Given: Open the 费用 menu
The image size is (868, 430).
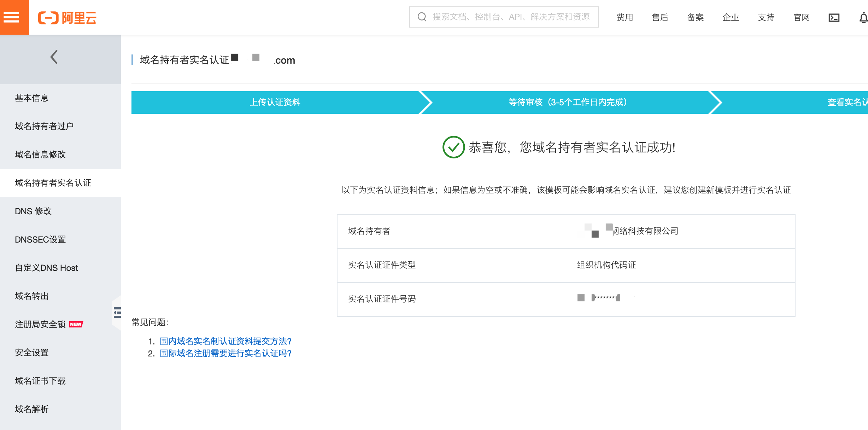Looking at the screenshot, I should tap(624, 17).
